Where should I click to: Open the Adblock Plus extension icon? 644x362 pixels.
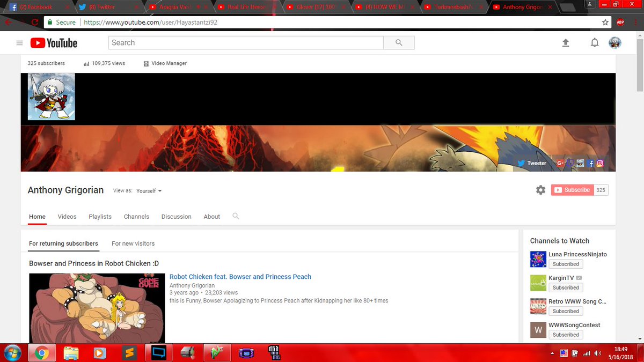pos(620,23)
